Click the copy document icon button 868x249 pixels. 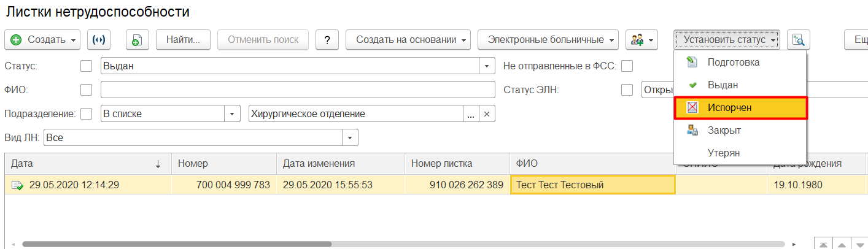(x=138, y=40)
